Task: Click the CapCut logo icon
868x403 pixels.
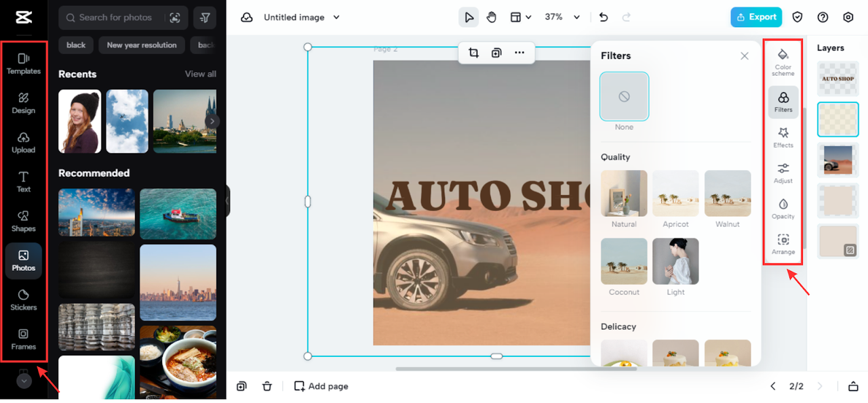Action: 24,17
